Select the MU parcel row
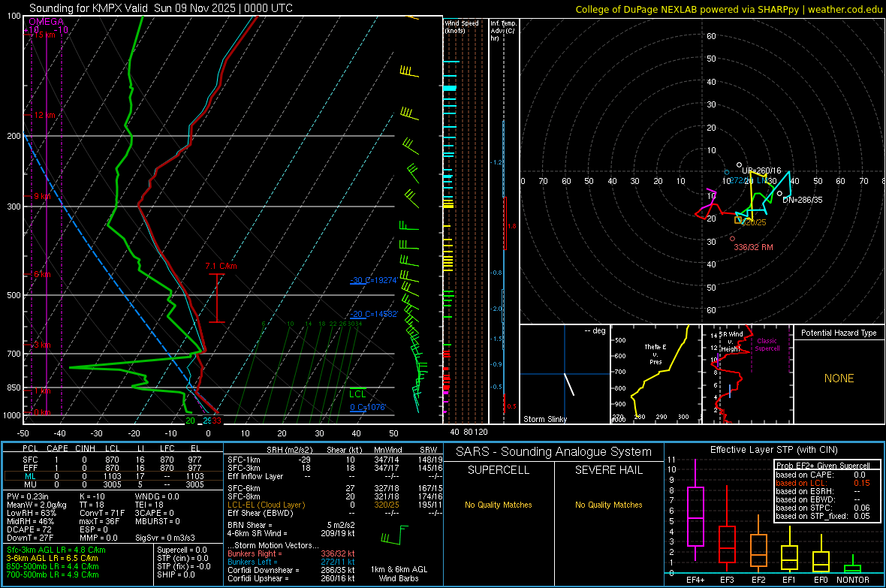The image size is (886, 588). [x=113, y=484]
